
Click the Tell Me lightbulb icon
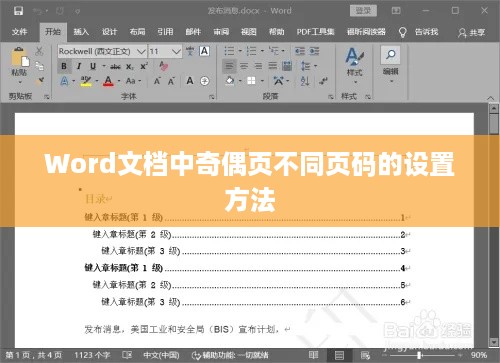click(x=402, y=32)
